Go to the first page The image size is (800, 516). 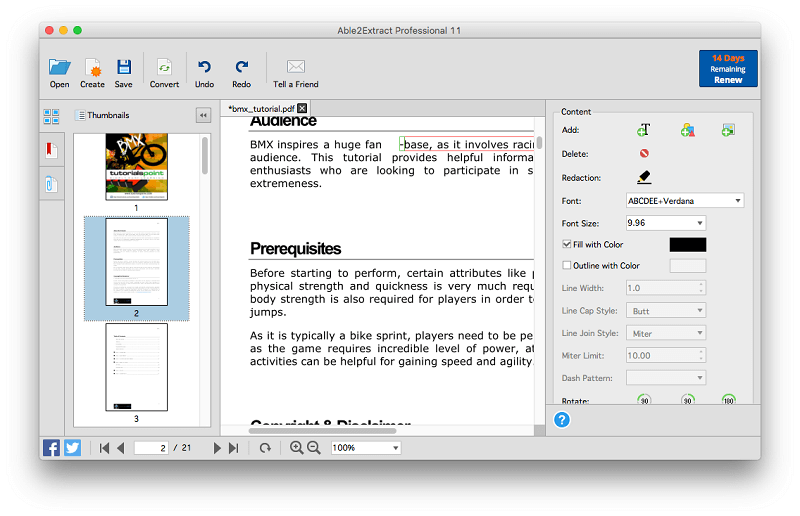coord(104,448)
